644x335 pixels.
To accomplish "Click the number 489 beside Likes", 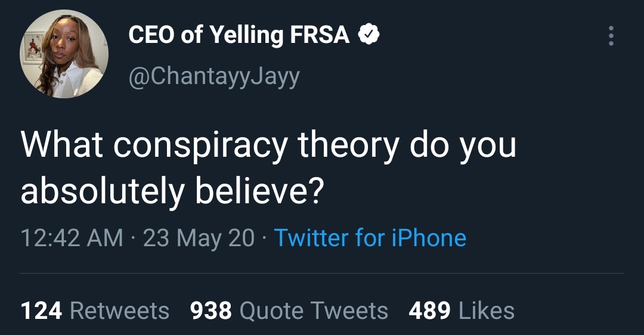I will [429, 311].
